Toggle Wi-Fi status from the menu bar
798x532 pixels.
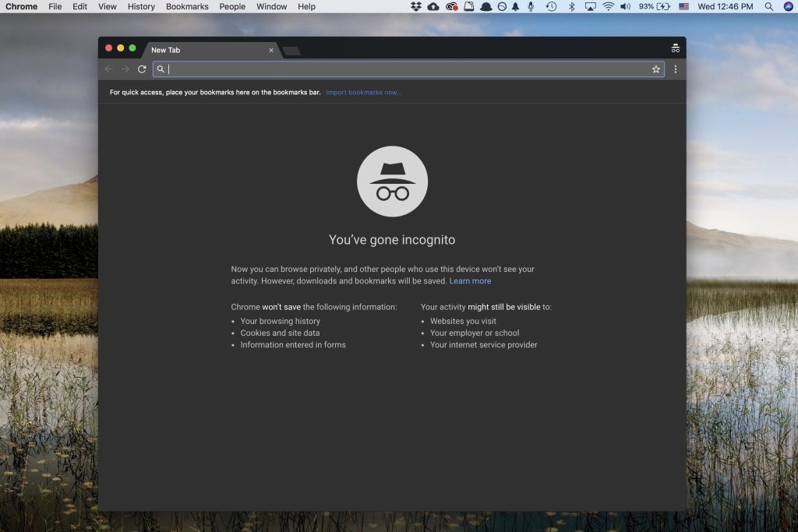pos(606,7)
